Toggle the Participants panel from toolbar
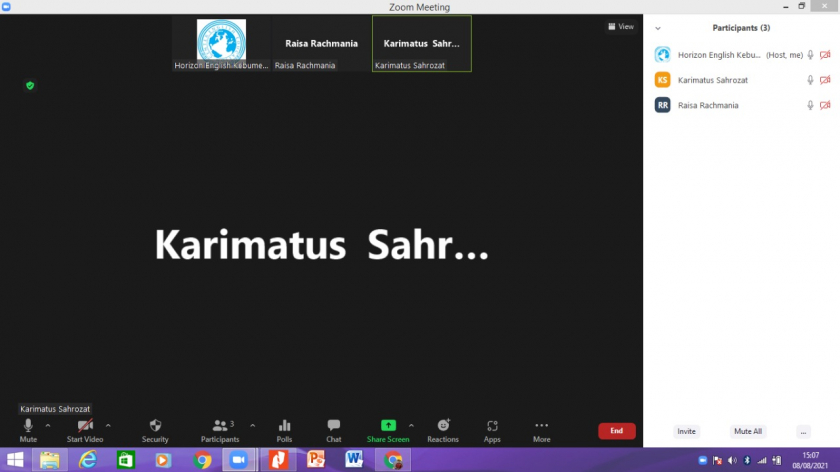The height and width of the screenshot is (472, 840). [220, 431]
